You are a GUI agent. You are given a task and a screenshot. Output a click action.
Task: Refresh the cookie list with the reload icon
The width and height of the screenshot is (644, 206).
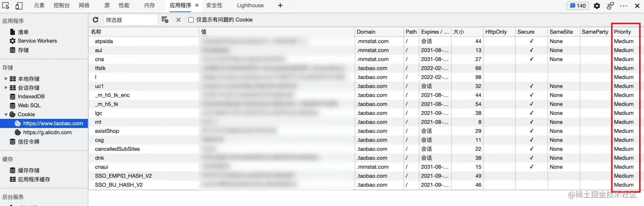tap(96, 20)
